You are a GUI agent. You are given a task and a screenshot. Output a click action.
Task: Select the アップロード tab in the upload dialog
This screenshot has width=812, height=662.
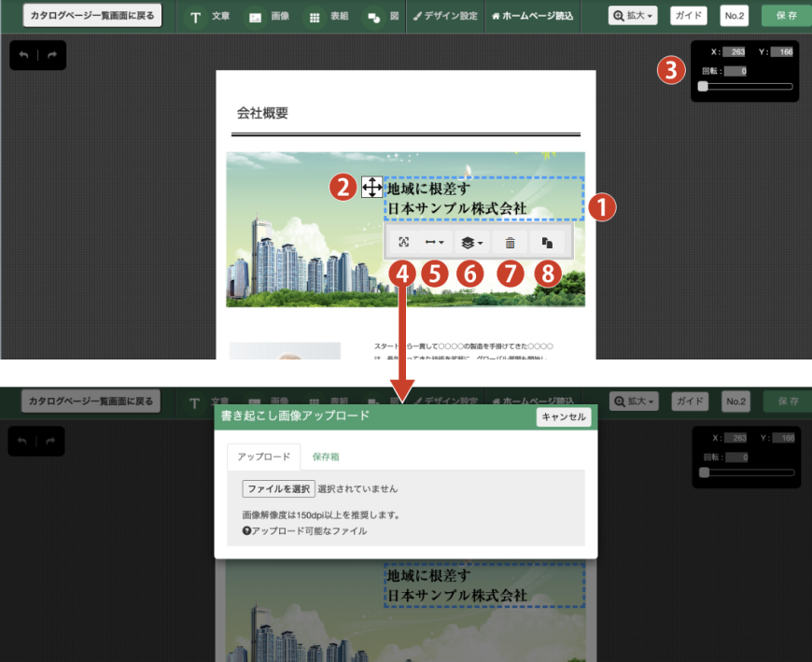[263, 458]
